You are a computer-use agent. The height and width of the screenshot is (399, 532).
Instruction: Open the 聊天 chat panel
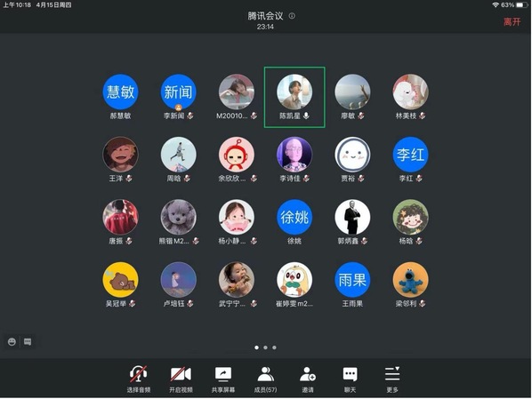tap(351, 379)
